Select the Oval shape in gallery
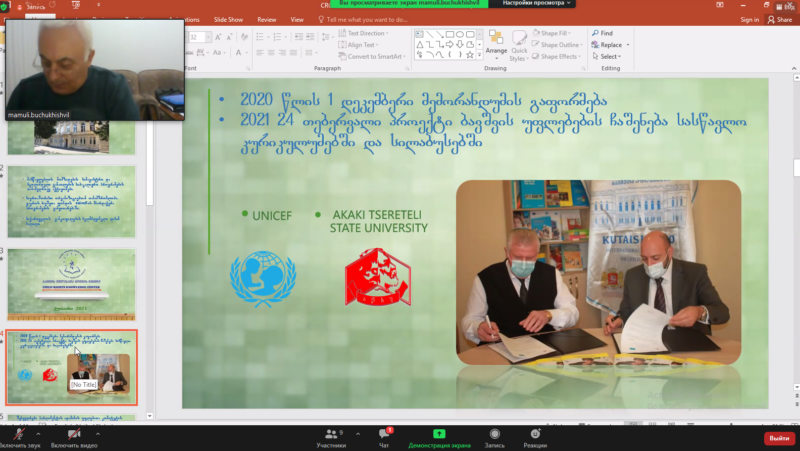The width and height of the screenshot is (800, 451). coord(460,34)
